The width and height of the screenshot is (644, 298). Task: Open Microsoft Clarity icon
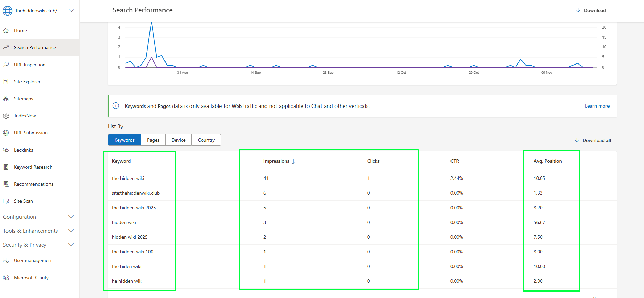[6, 278]
